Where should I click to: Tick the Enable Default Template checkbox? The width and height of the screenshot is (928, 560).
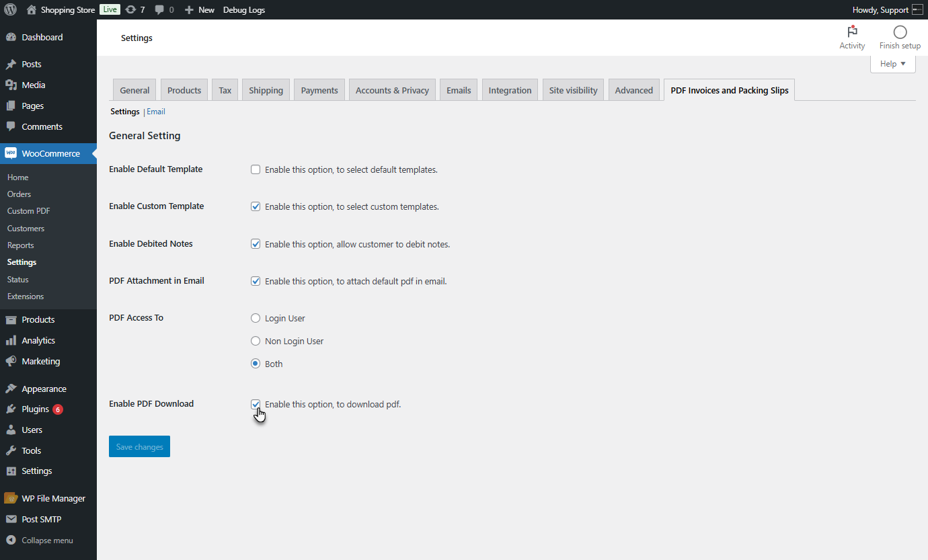click(x=256, y=169)
